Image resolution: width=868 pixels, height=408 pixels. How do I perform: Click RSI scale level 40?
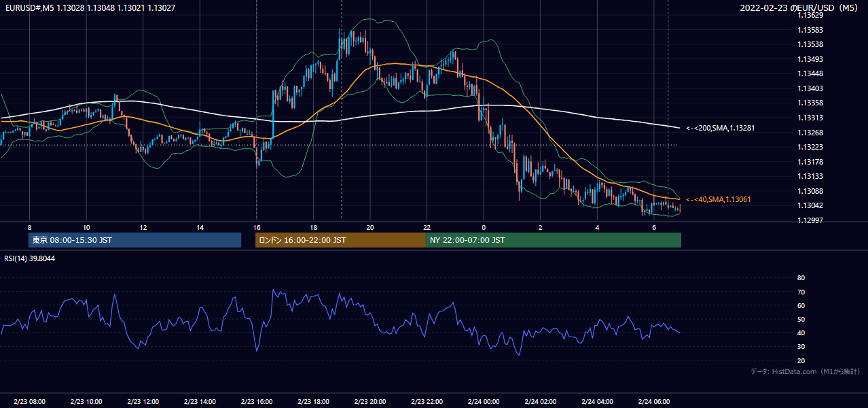pos(801,333)
